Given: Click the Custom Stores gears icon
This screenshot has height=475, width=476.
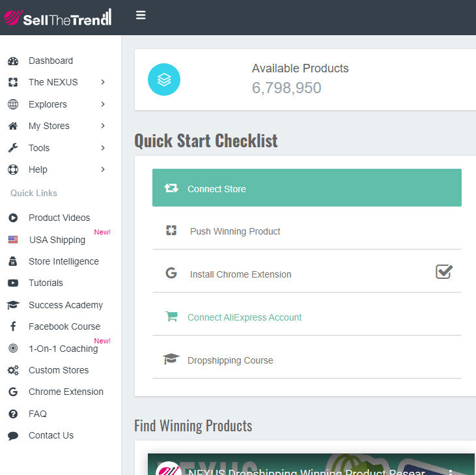Looking at the screenshot, I should (x=13, y=370).
